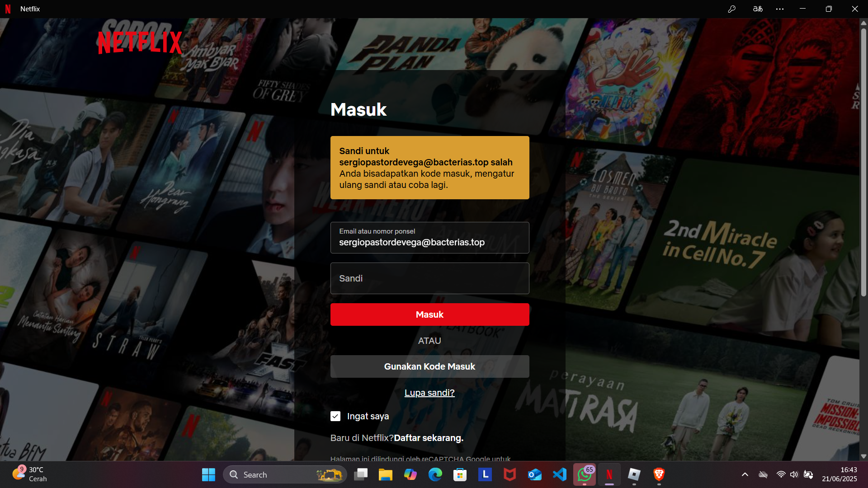Click the scrollbar down arrow

pyautogui.click(x=863, y=456)
